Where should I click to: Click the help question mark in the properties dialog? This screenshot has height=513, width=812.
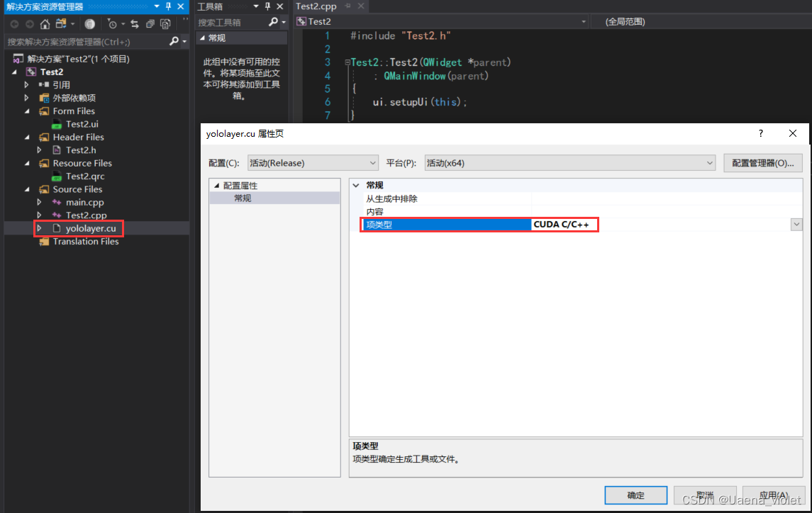(760, 133)
